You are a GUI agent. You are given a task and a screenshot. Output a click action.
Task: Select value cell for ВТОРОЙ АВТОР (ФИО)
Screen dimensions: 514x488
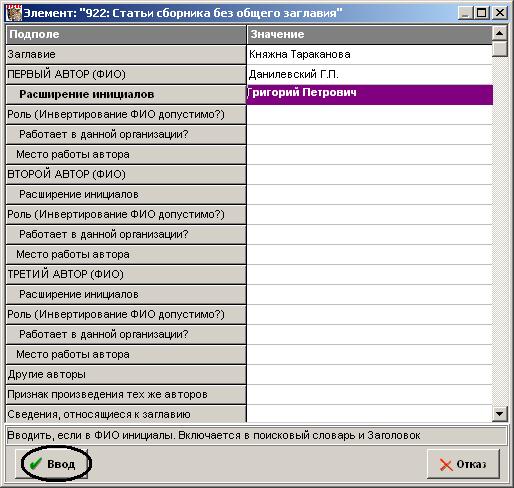pos(369,174)
